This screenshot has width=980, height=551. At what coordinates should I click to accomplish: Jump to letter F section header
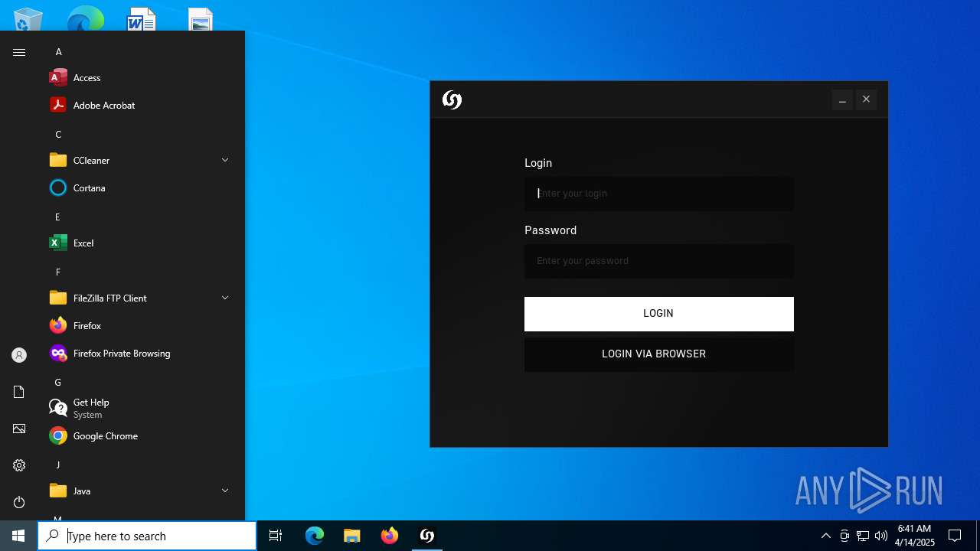pyautogui.click(x=57, y=272)
